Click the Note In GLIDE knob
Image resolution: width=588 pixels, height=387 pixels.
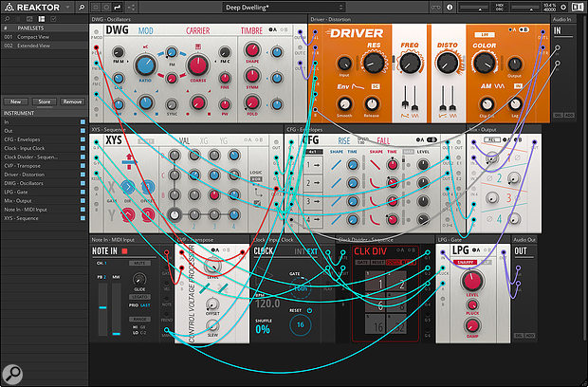point(139,280)
